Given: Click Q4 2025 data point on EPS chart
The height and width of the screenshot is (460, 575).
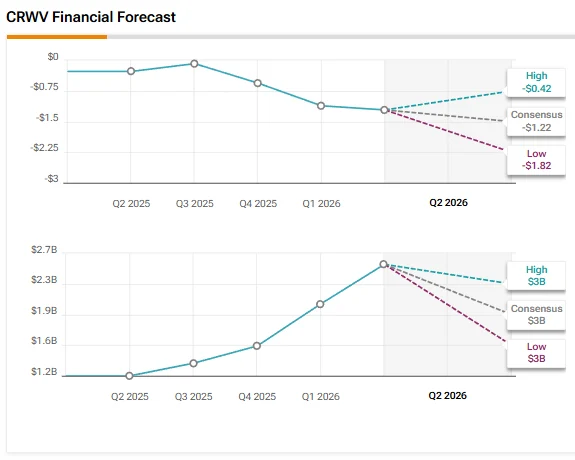Looking at the screenshot, I should pyautogui.click(x=258, y=83).
